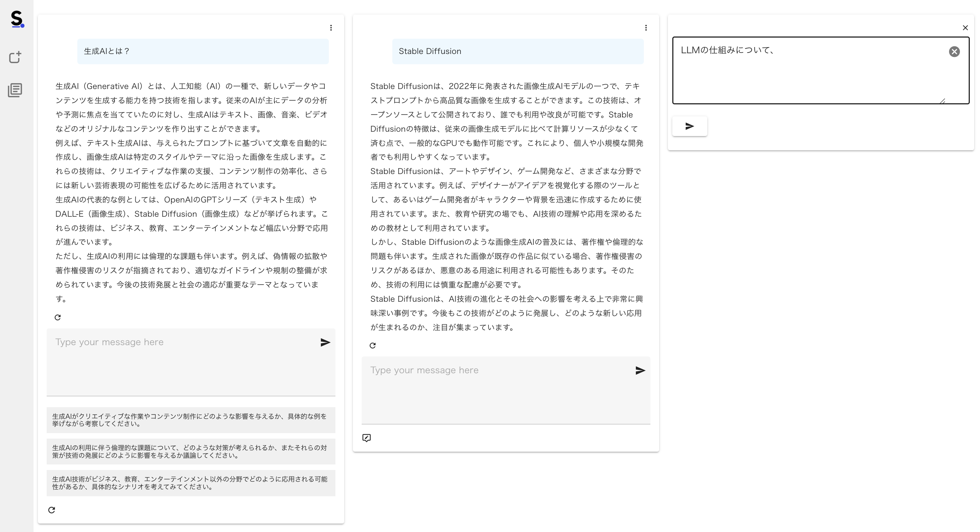
Task: Open three-dot menu of Stable Diffusion card
Action: coord(646,28)
